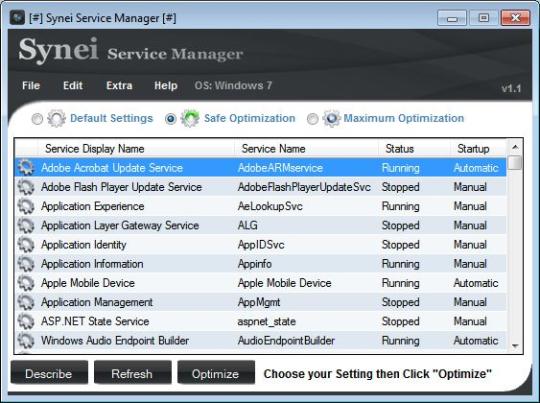The image size is (540, 403).
Task: Click the Synei app icon in title bar
Action: click(x=17, y=17)
